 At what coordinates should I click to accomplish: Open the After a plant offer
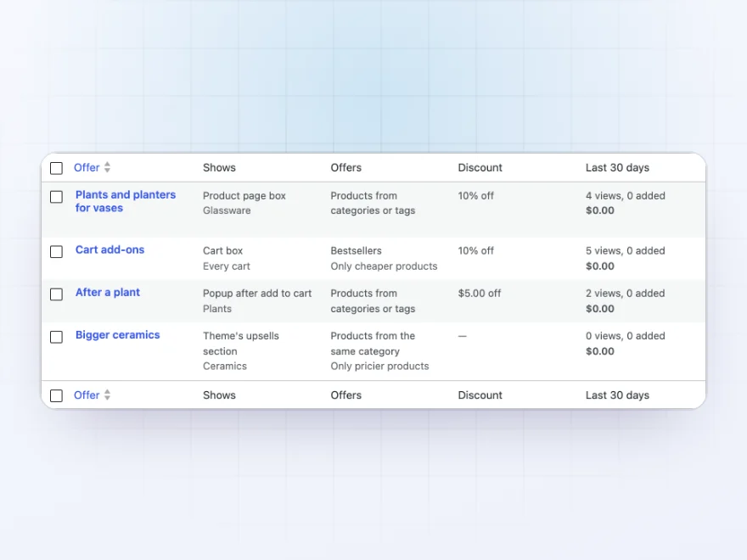click(108, 293)
